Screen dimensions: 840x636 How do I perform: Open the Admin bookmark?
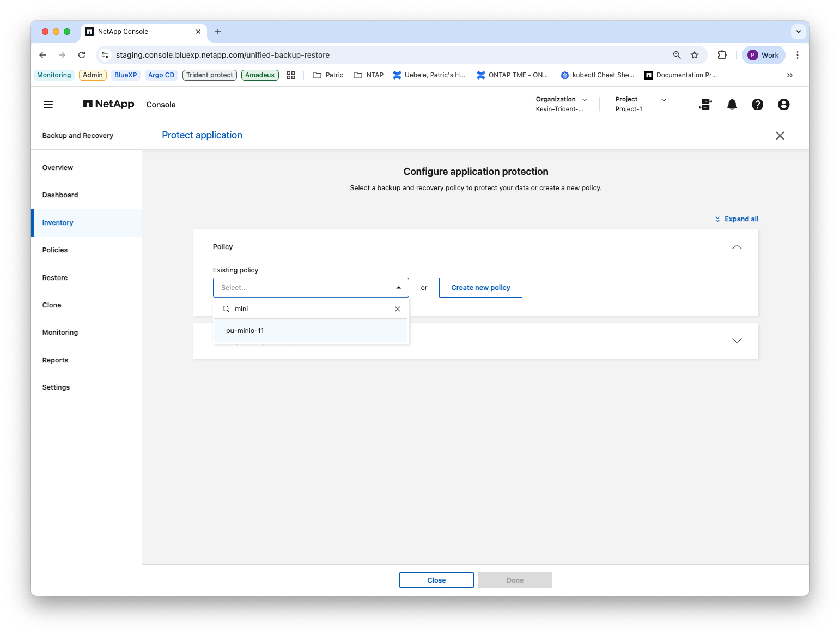point(93,75)
